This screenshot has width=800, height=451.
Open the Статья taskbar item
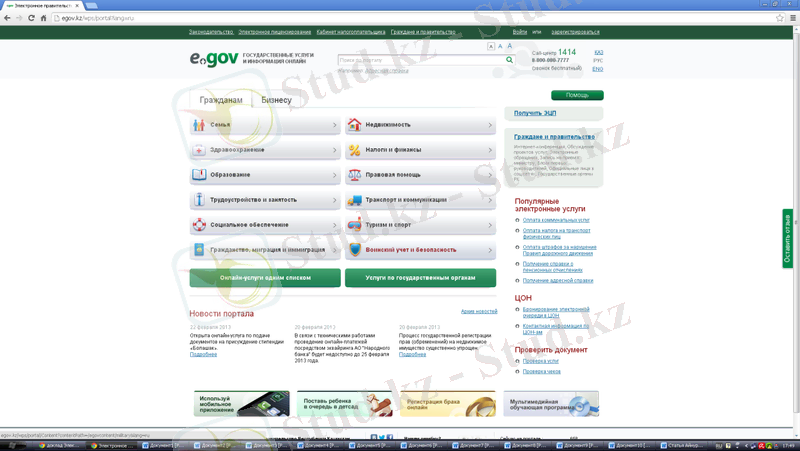coord(682,445)
